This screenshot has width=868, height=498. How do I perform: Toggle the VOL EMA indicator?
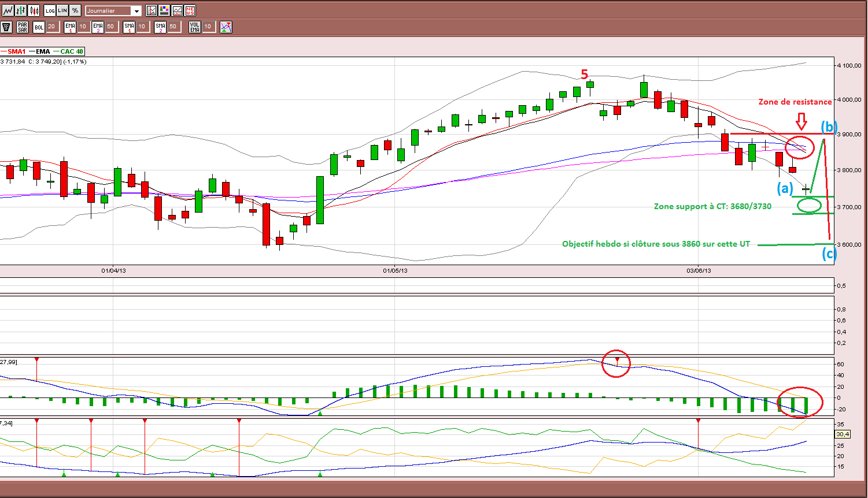click(x=195, y=27)
